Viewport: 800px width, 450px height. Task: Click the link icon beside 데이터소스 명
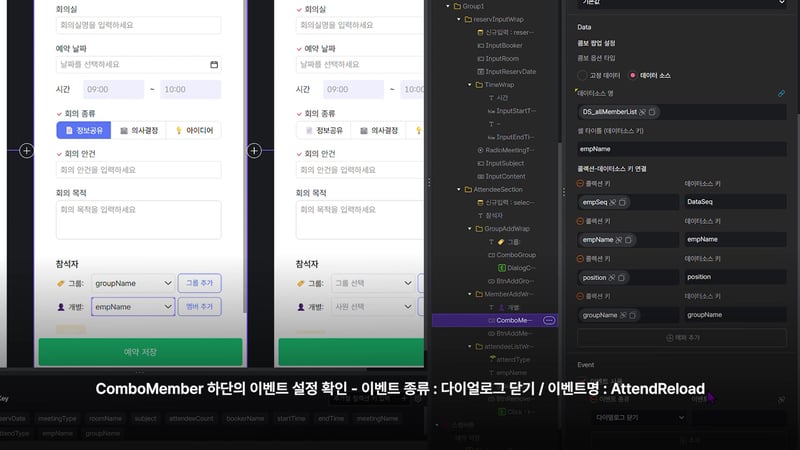[x=781, y=93]
